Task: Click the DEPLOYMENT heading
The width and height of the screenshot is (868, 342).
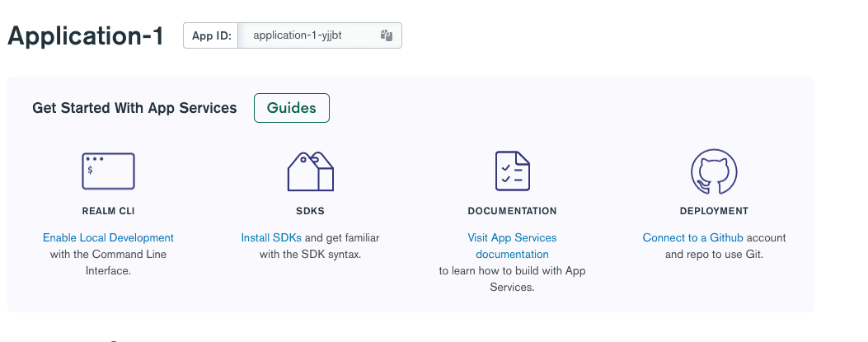Action: click(x=714, y=211)
